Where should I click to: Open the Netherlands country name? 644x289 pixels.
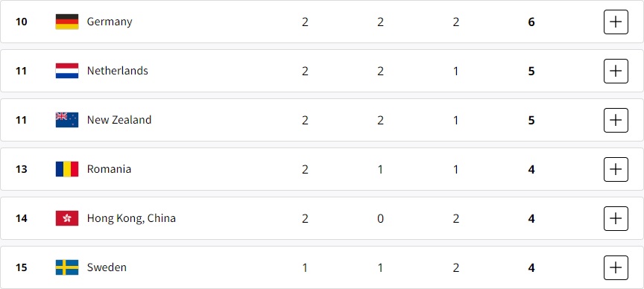(x=118, y=71)
